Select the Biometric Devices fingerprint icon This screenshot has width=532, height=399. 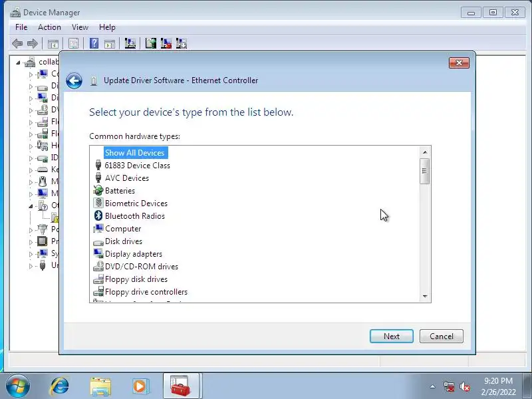point(98,203)
